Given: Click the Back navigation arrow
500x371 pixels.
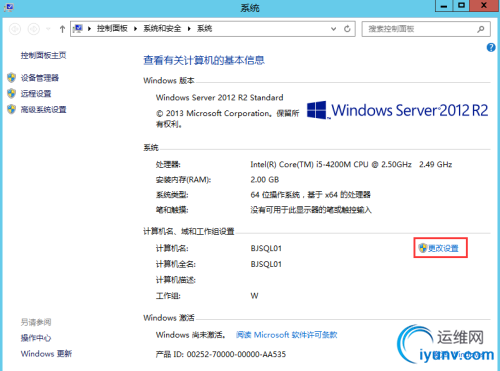Looking at the screenshot, I should coord(15,29).
